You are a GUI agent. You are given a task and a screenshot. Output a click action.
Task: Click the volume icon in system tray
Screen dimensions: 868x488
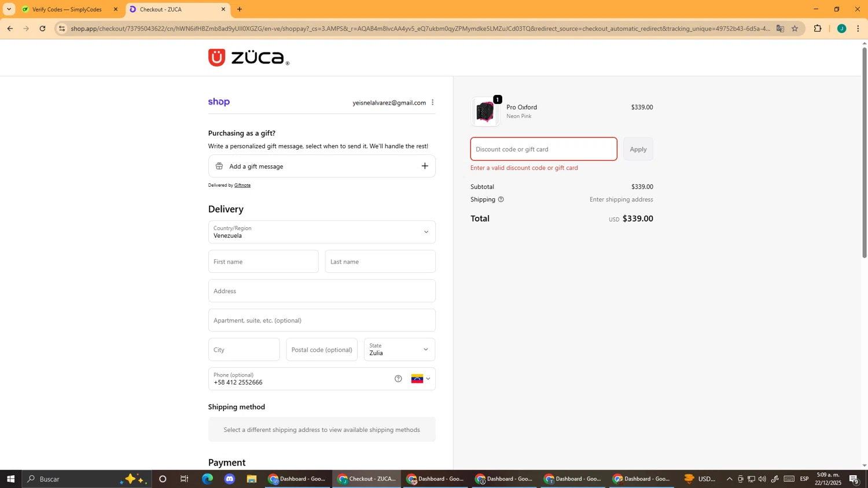click(762, 479)
